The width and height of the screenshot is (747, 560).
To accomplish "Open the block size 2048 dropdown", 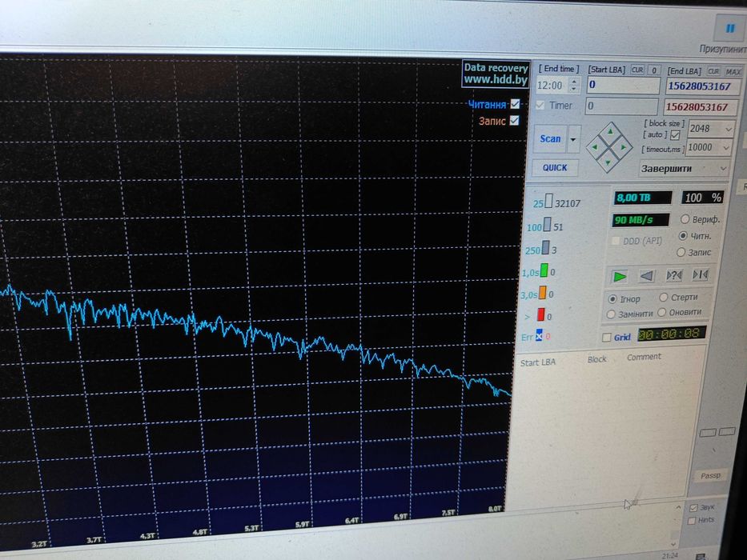I will 728,129.
